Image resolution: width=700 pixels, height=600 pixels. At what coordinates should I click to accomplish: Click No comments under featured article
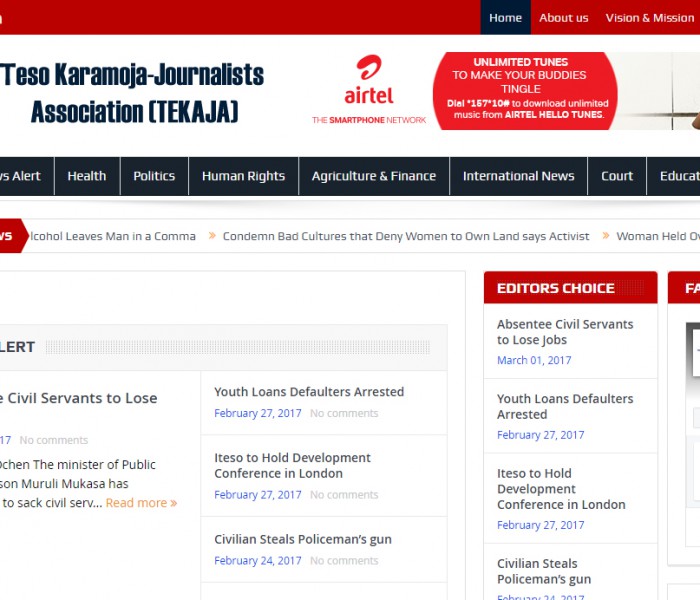(x=54, y=440)
